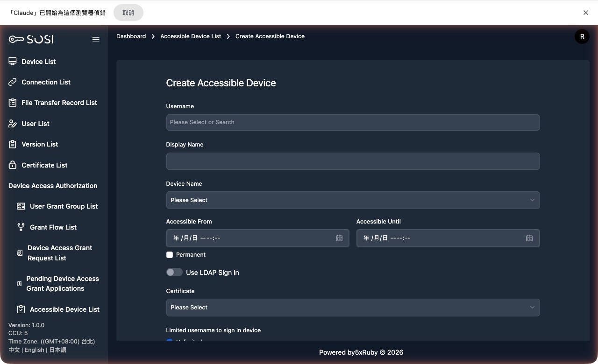The image size is (598, 364).
Task: Open the Accessible Until calendar picker icon
Action: (529, 238)
